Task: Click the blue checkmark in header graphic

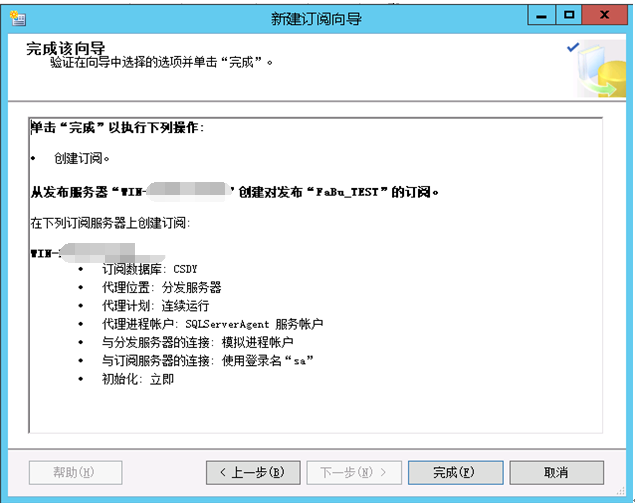Action: coord(573,47)
